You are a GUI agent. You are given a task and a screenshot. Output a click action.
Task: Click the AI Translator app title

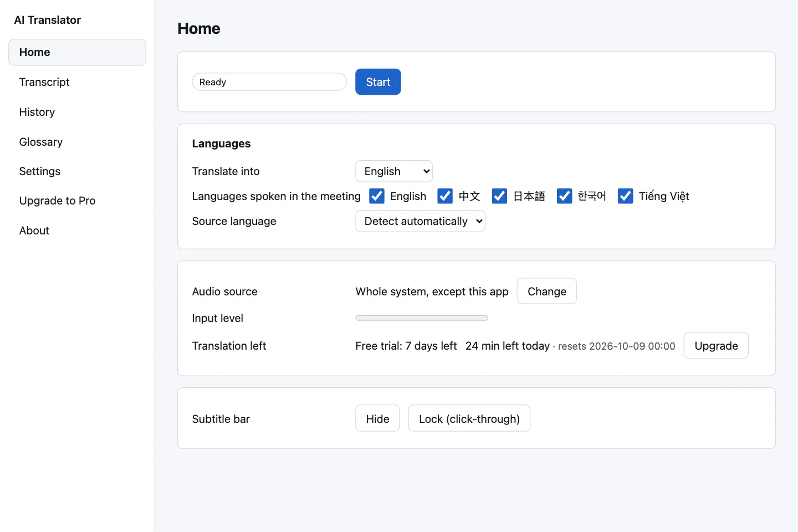click(x=48, y=20)
